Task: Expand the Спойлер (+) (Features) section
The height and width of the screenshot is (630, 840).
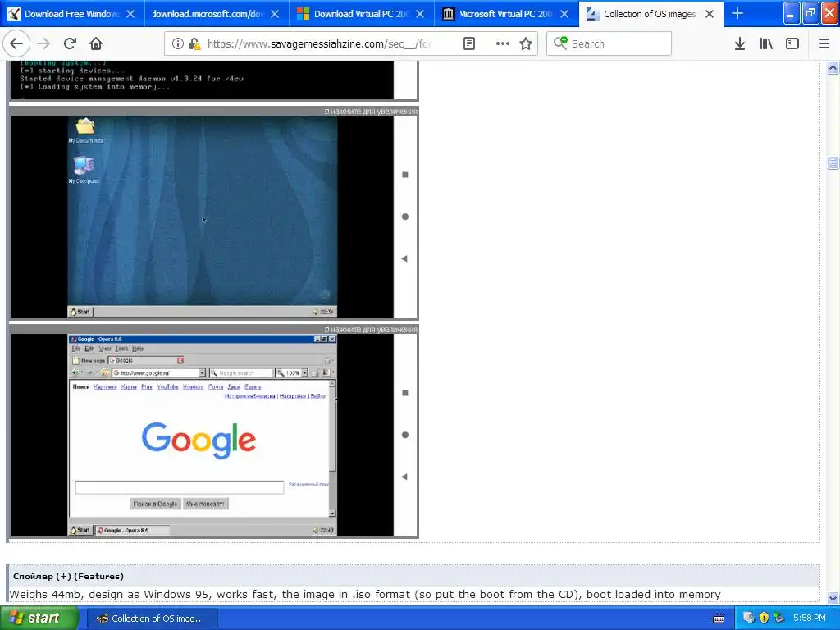Action: 69,577
